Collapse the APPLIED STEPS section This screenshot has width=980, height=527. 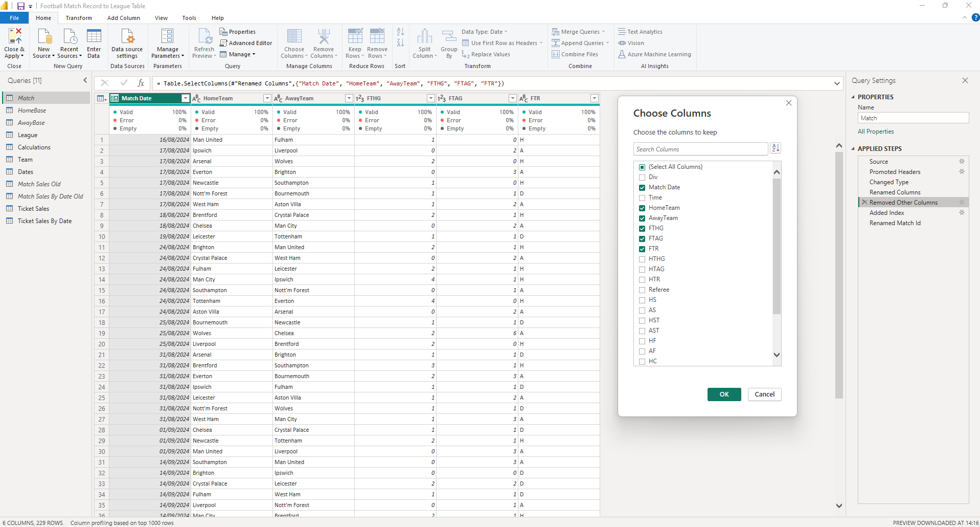(853, 148)
